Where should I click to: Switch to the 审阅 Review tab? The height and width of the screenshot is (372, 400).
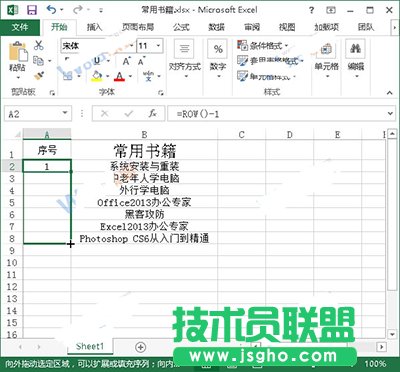[x=252, y=27]
